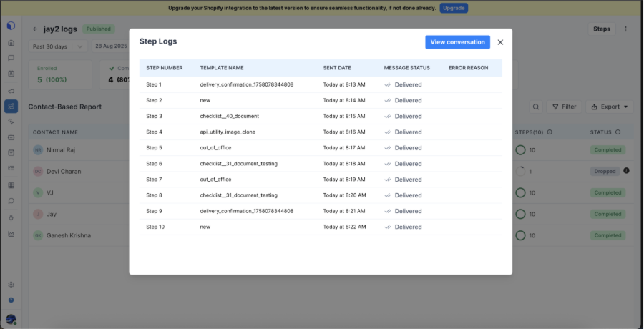Image resolution: width=644 pixels, height=329 pixels.
Task: Click the Steps button at top right
Action: pos(602,29)
